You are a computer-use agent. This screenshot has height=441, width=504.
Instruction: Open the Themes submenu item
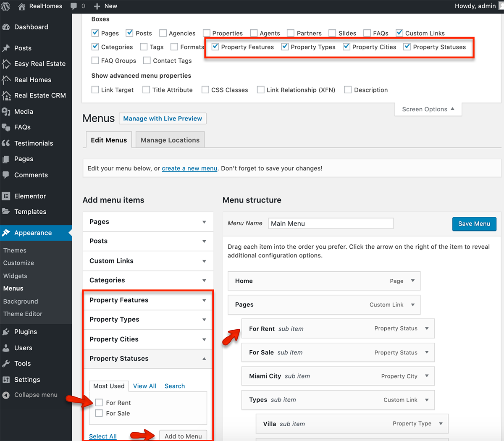click(15, 250)
